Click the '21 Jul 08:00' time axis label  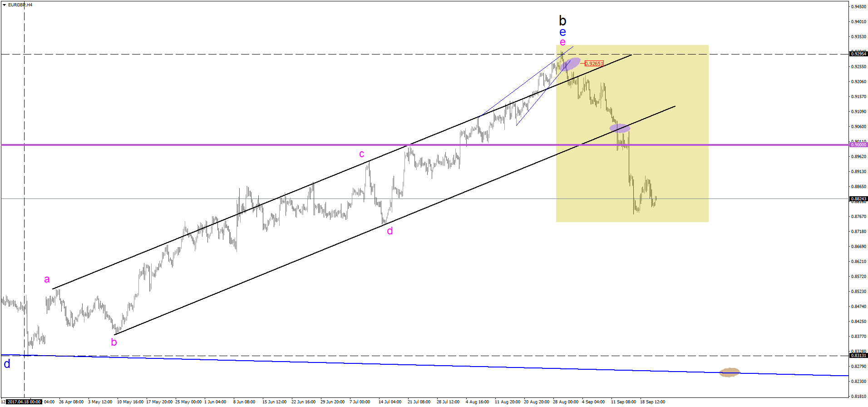[x=419, y=402]
